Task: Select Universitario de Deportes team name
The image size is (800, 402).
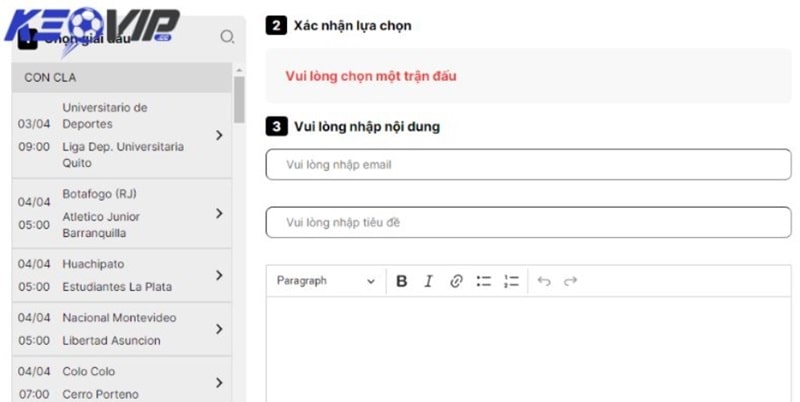Action: click(x=105, y=116)
